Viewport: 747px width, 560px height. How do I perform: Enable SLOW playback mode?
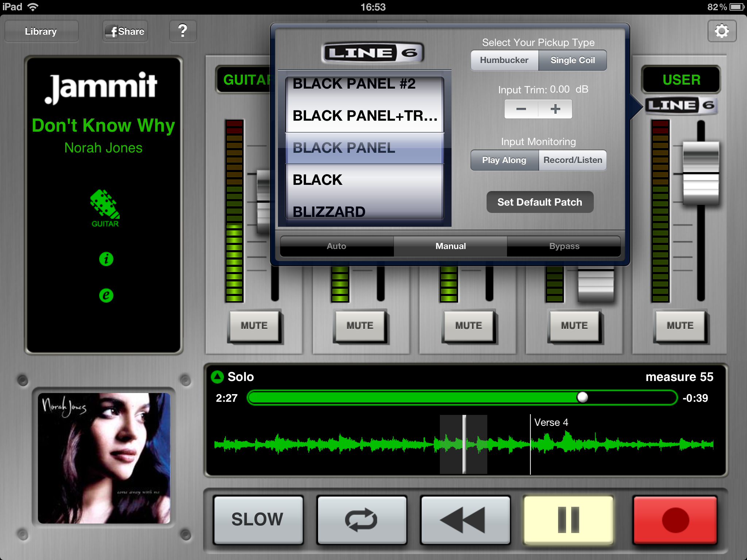coord(258,520)
